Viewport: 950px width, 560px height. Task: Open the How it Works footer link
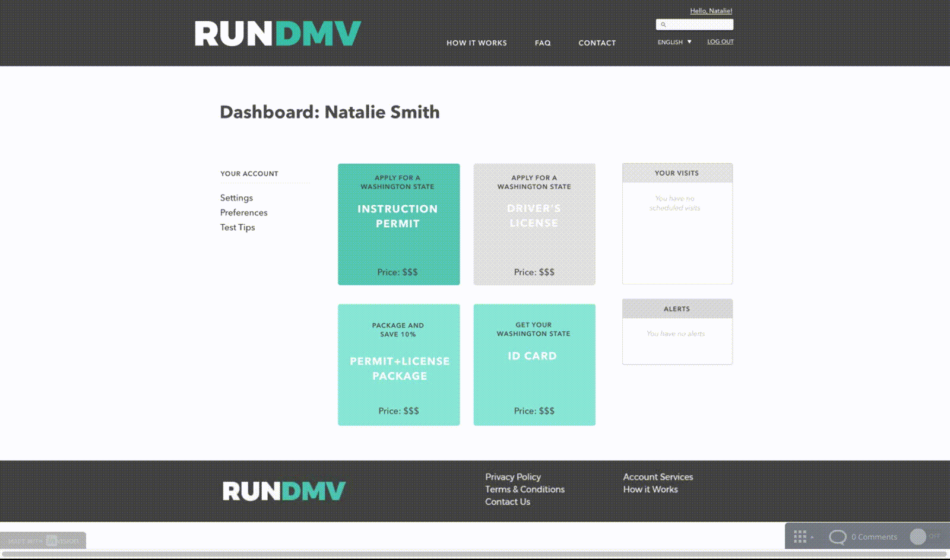[650, 489]
